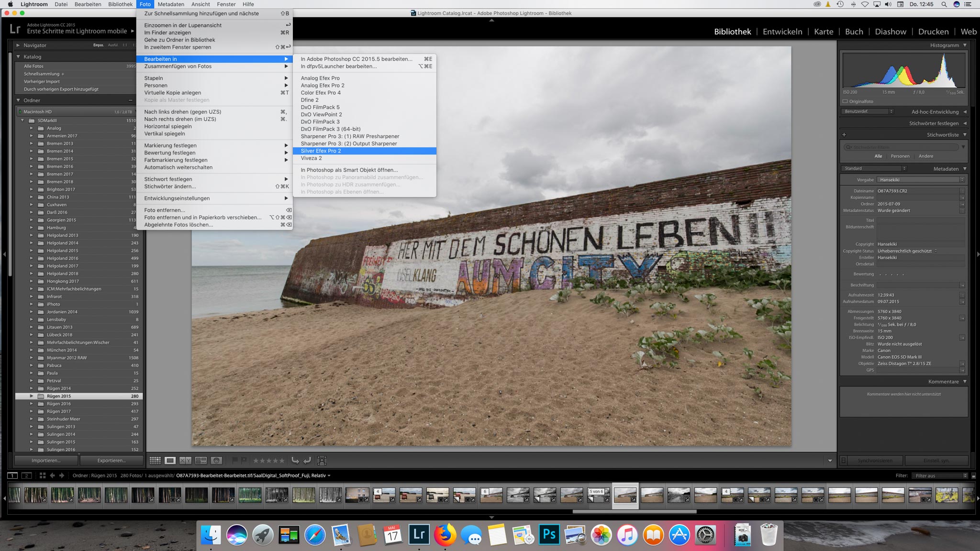Click the draw face region tool
This screenshot has height=551, width=980.
click(x=322, y=461)
